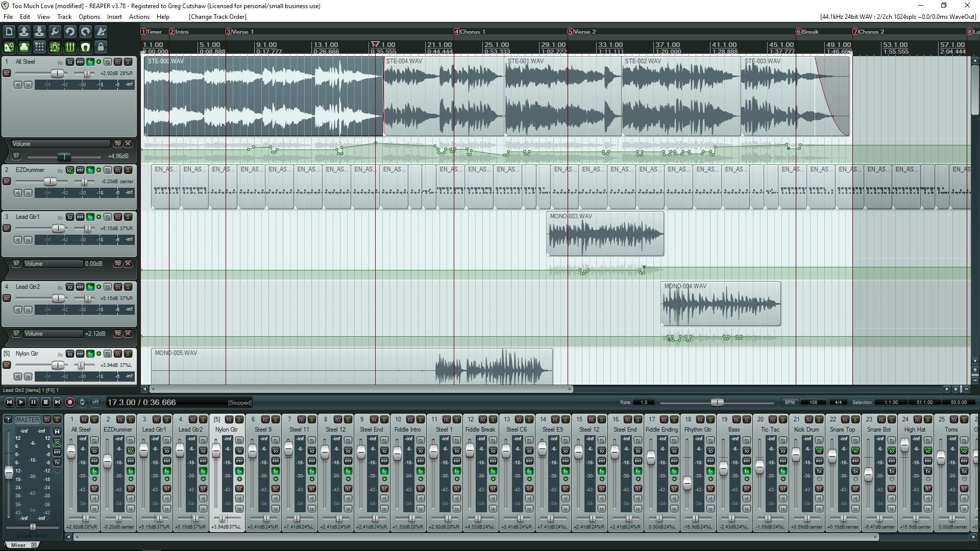
Task: Open project settings wrench icon
Action: click(55, 32)
